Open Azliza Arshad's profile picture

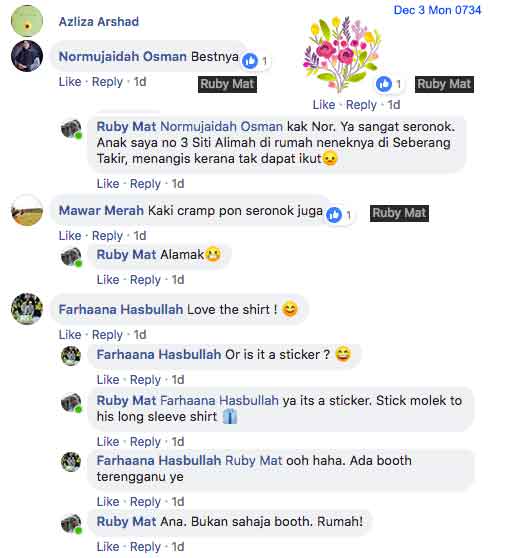[x=27, y=21]
